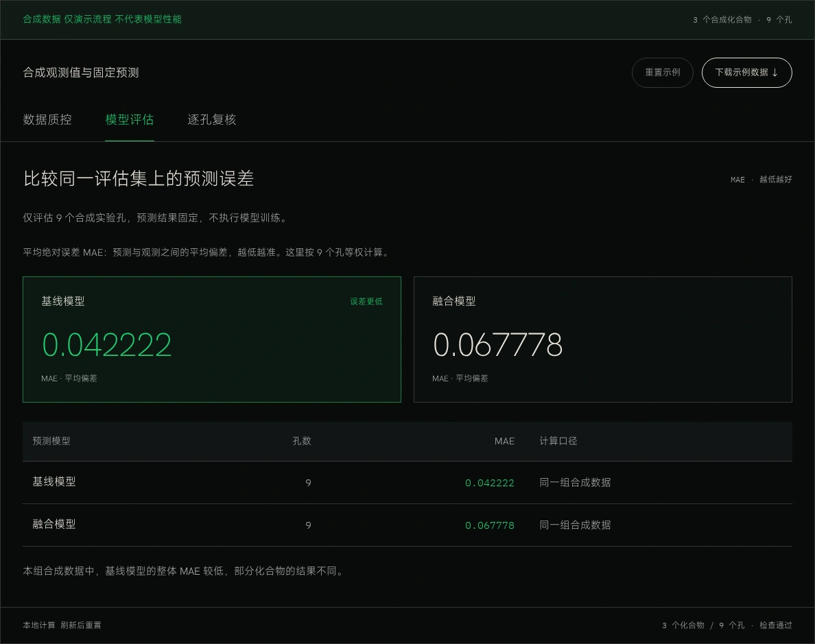This screenshot has width=815, height=644.
Task: Click the large 0.067778 MAE value
Action: coord(497,344)
